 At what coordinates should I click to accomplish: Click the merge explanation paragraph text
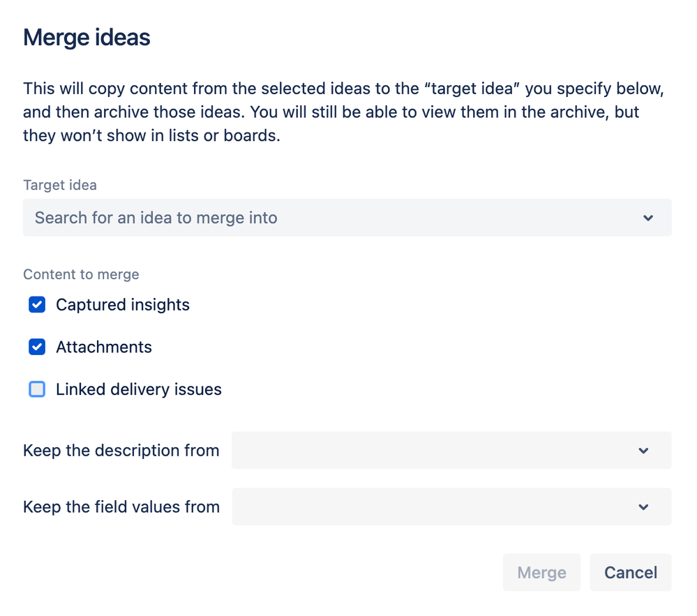342,112
